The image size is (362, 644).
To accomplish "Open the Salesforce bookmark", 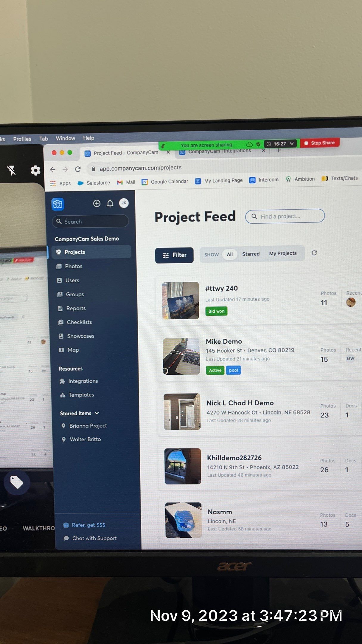I will (x=94, y=183).
